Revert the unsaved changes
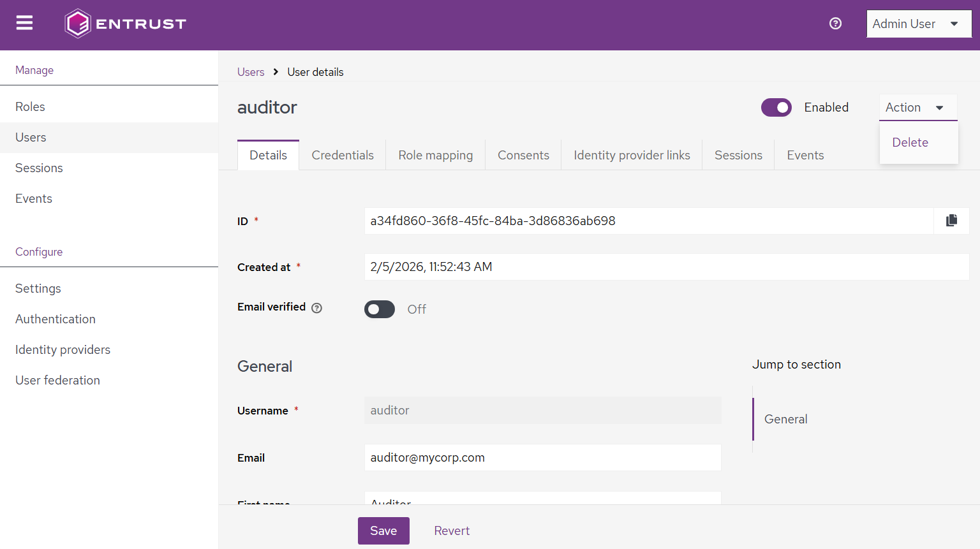The image size is (980, 549). [x=452, y=531]
